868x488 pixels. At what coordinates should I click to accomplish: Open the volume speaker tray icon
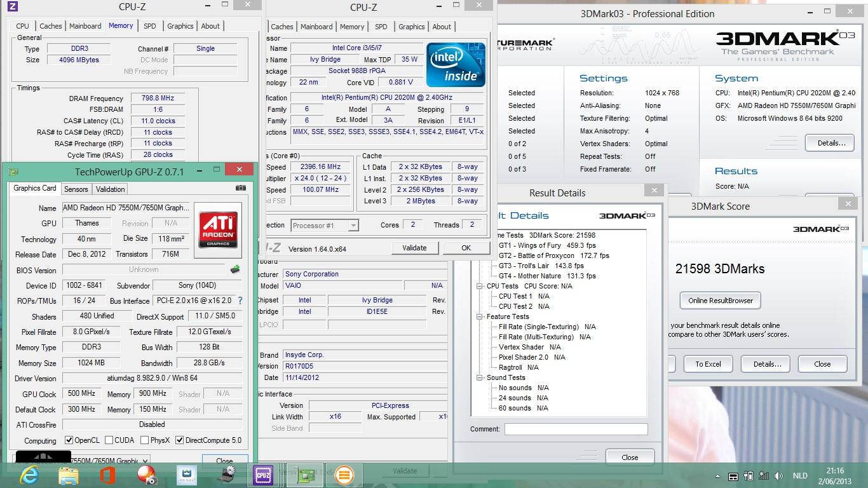[x=779, y=476]
